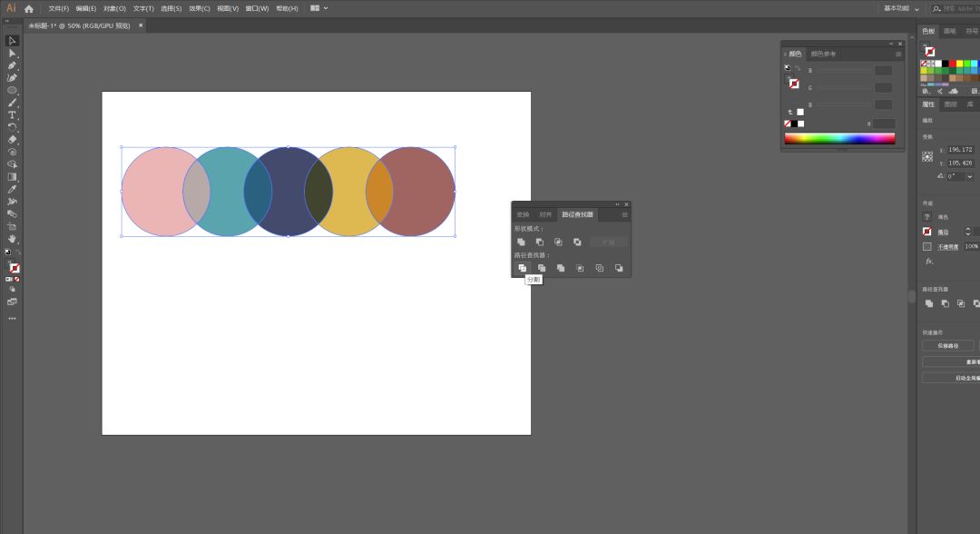Select the Direct Selection tool

[12, 54]
